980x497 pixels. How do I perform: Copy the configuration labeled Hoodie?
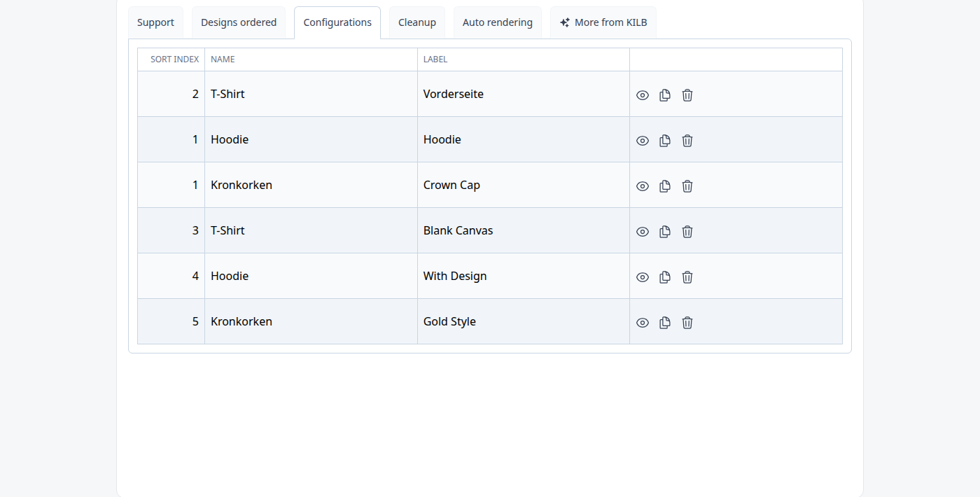click(665, 141)
